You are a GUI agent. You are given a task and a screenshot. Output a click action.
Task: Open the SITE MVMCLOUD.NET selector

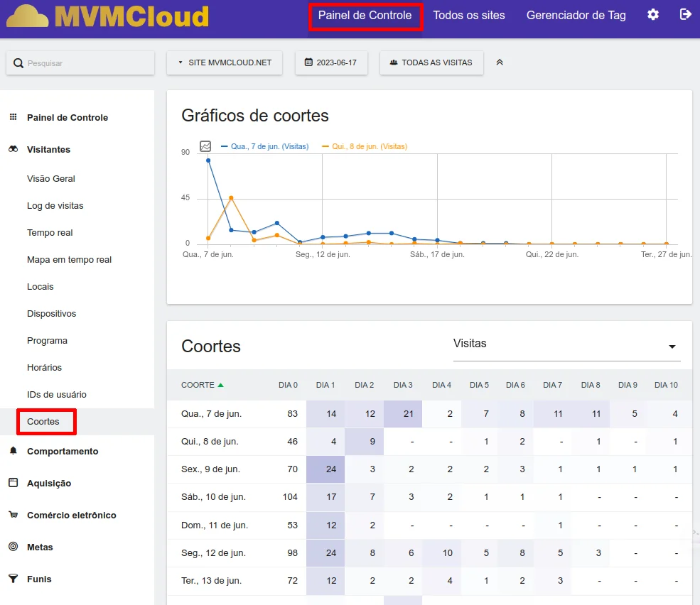[x=224, y=62]
